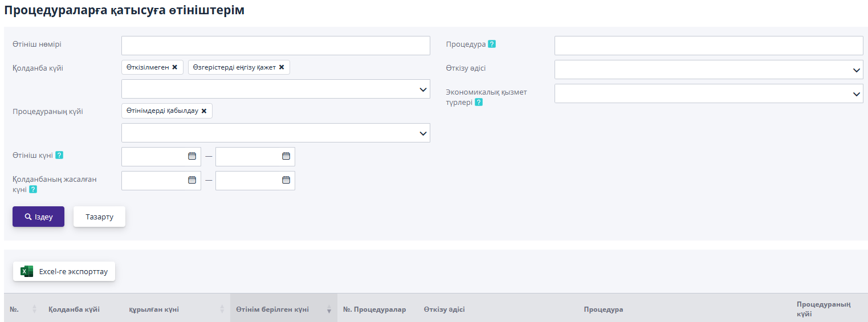Expand the Қолданба күйі dropdown
The image size is (868, 322).
(x=423, y=89)
